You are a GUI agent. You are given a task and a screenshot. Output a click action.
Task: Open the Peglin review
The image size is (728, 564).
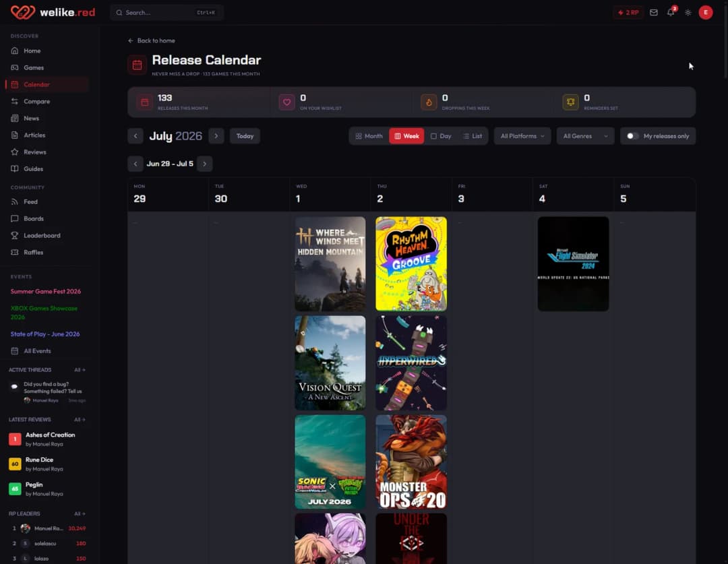click(47, 489)
